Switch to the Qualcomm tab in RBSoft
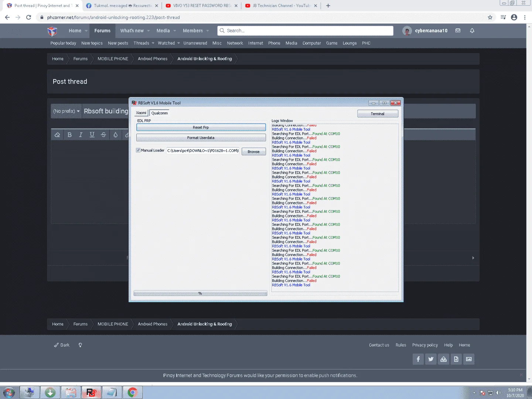532x399 pixels. pyautogui.click(x=160, y=113)
